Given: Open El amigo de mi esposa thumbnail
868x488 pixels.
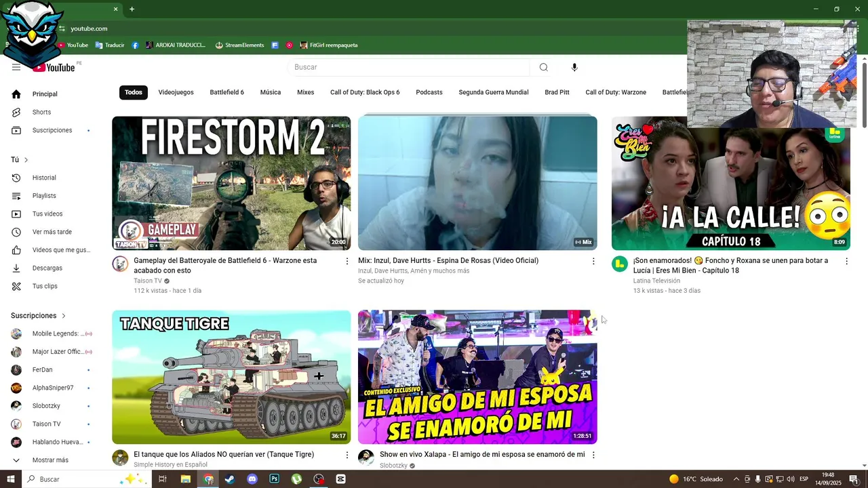Looking at the screenshot, I should pos(477,377).
